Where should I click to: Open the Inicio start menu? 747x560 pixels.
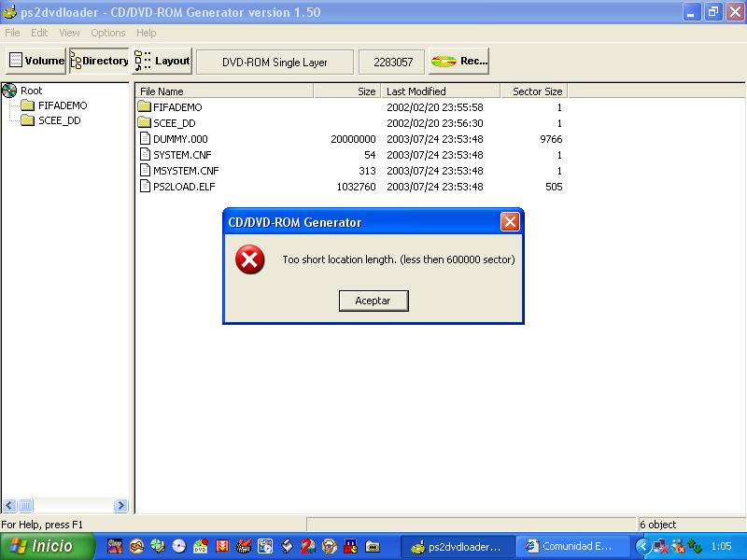coord(48,546)
